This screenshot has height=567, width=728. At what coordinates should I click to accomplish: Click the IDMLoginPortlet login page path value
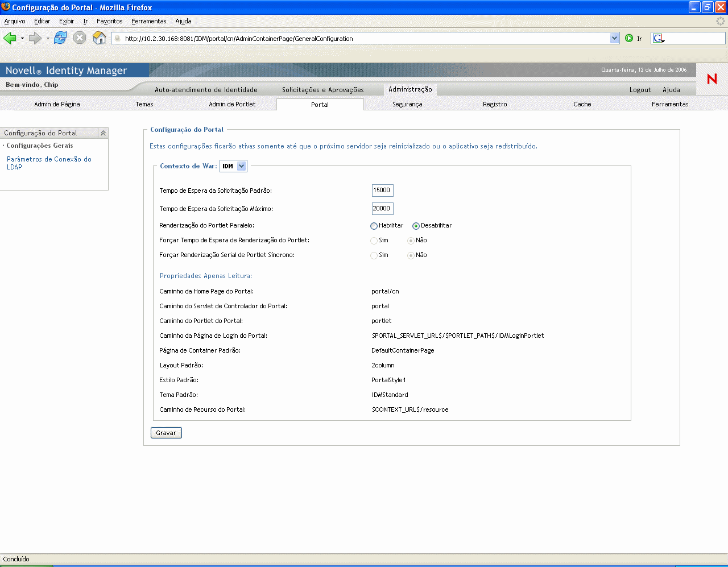(458, 336)
